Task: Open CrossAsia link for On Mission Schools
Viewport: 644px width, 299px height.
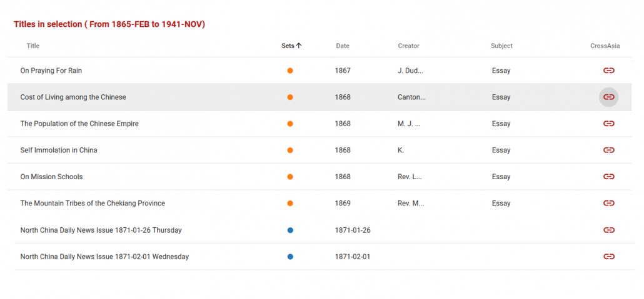Action: 608,177
